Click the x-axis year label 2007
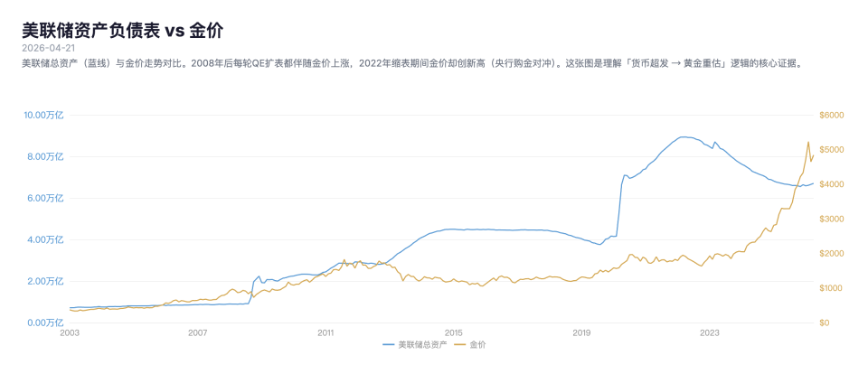Viewport: 868px width, 374px height. point(198,333)
